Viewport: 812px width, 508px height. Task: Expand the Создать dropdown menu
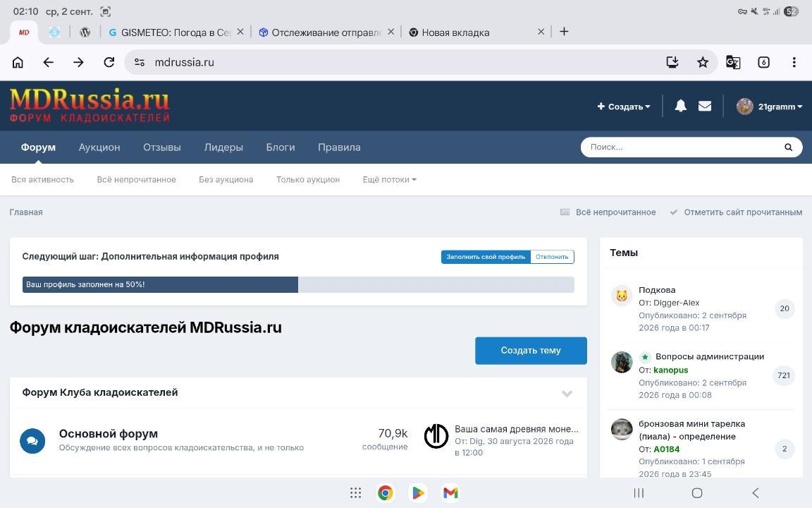624,107
